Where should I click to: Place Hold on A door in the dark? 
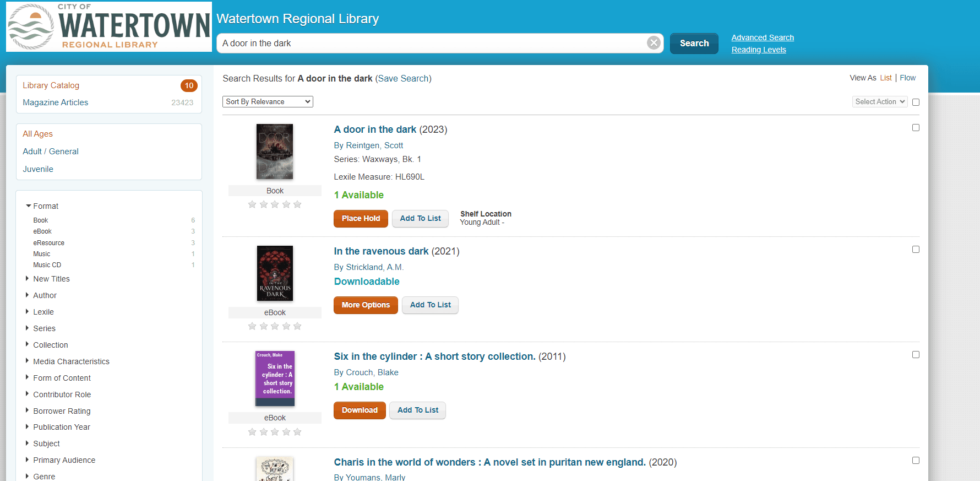coord(361,218)
